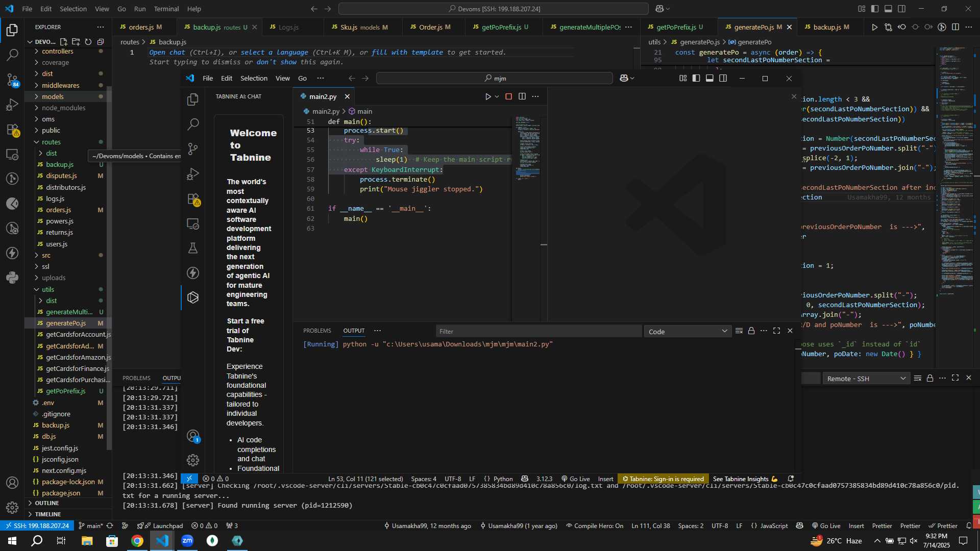This screenshot has height=551, width=980.
Task: Toggle secondary sidebar in back window title bar
Action: pos(902,9)
